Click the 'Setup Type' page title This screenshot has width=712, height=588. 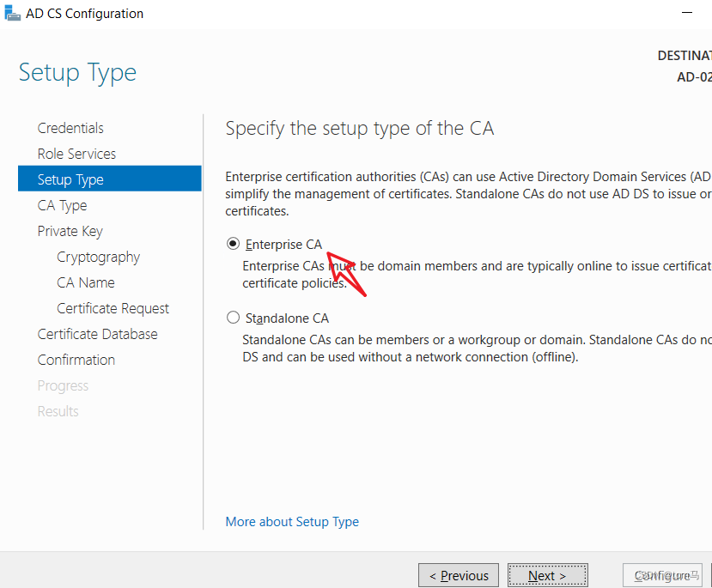coord(77,73)
